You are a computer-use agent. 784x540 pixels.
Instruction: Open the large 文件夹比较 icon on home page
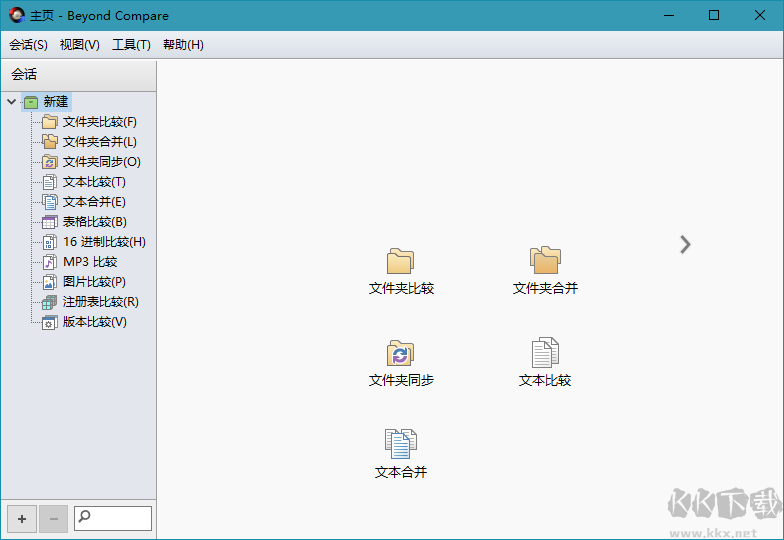point(400,261)
